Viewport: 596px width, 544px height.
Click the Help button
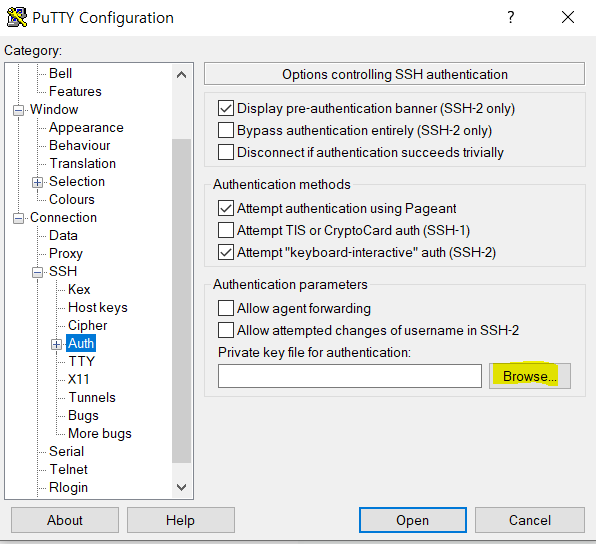point(181,520)
